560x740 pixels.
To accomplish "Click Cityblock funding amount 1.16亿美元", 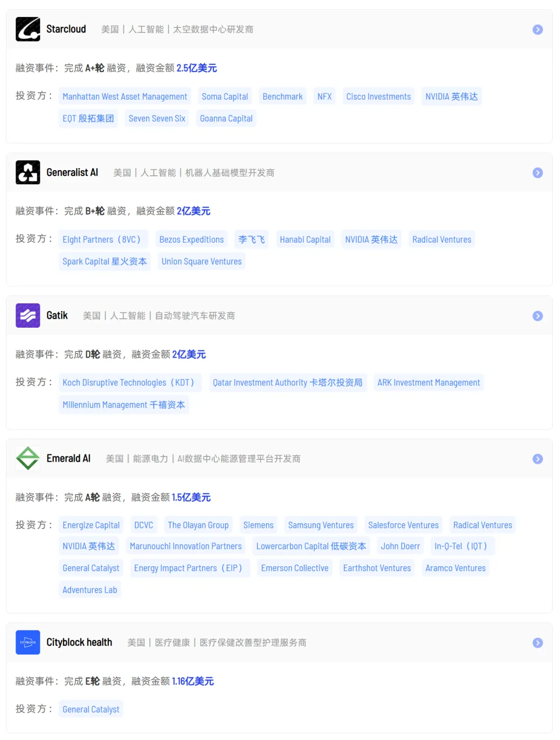I will [193, 681].
